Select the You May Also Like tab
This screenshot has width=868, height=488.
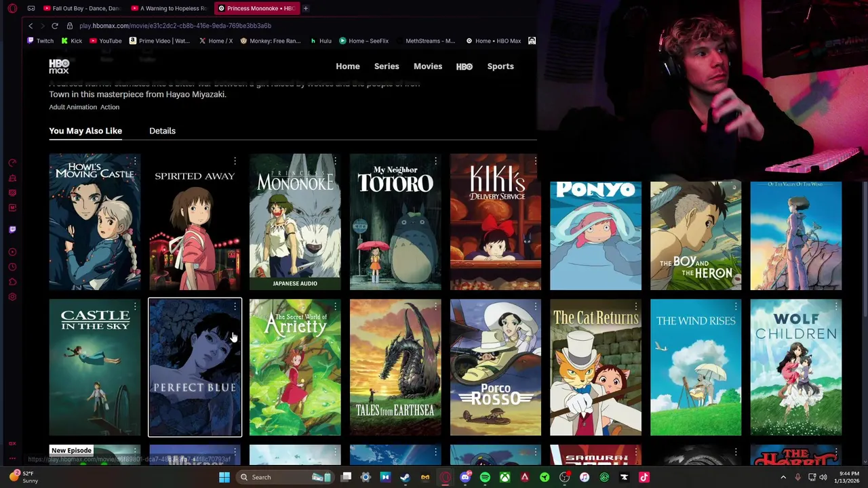coord(85,131)
